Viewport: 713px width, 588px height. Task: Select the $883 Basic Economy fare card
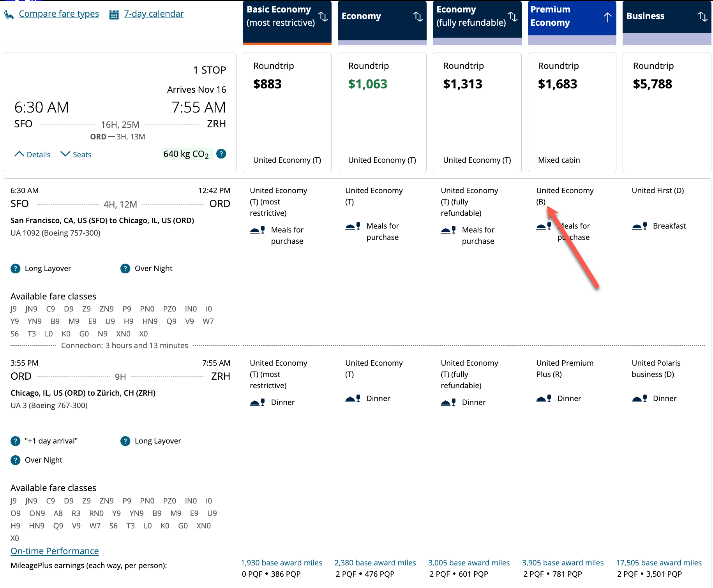(287, 113)
